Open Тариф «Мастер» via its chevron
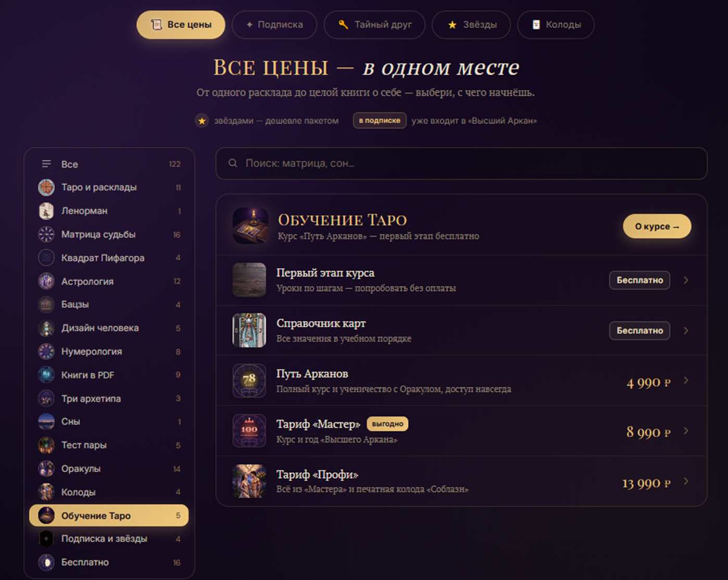Screen dimensions: 728x580 click(686, 431)
